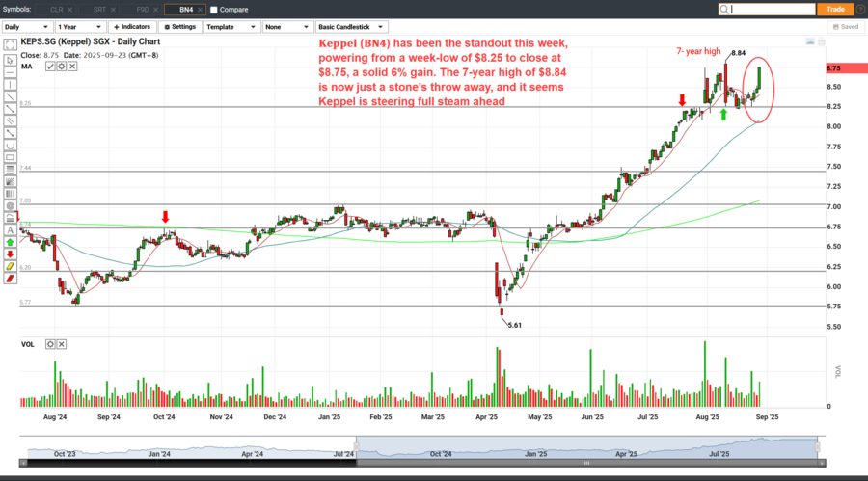Tick the Compare checkbox
The width and height of the screenshot is (868, 481).
click(x=214, y=10)
